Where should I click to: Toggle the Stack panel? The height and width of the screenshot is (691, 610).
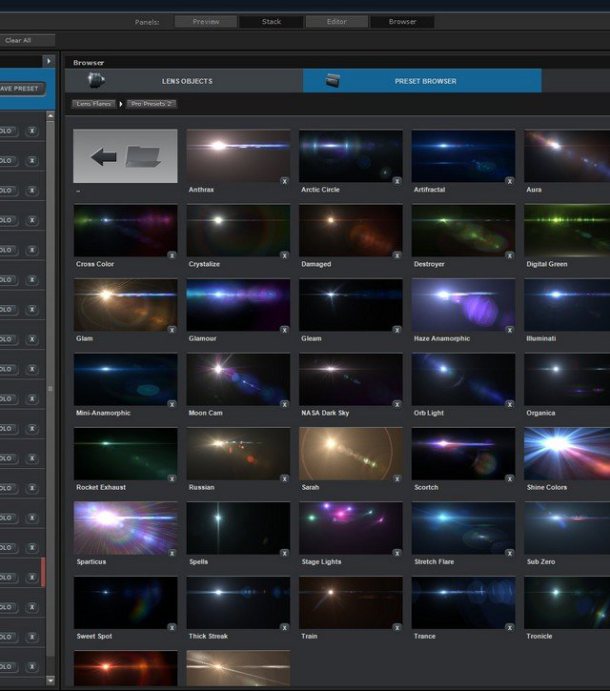pos(271,22)
